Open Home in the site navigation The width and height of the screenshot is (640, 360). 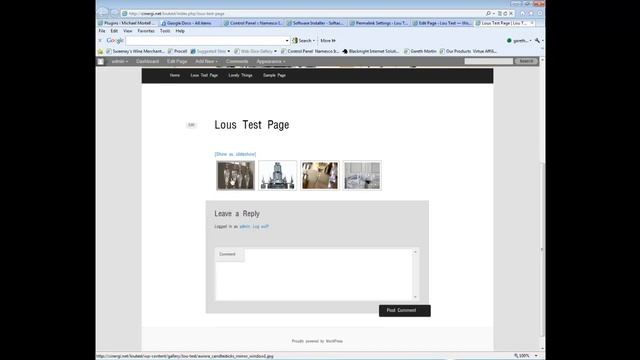point(175,76)
